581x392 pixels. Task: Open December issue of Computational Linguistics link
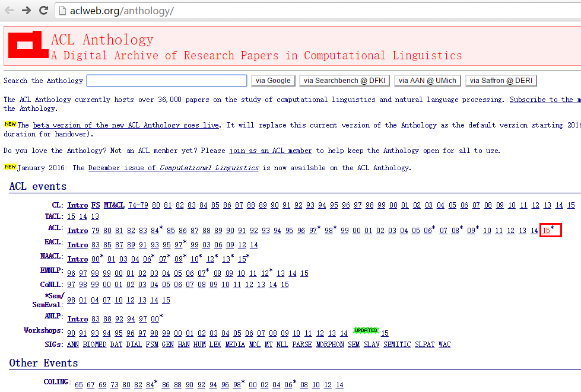(x=173, y=168)
